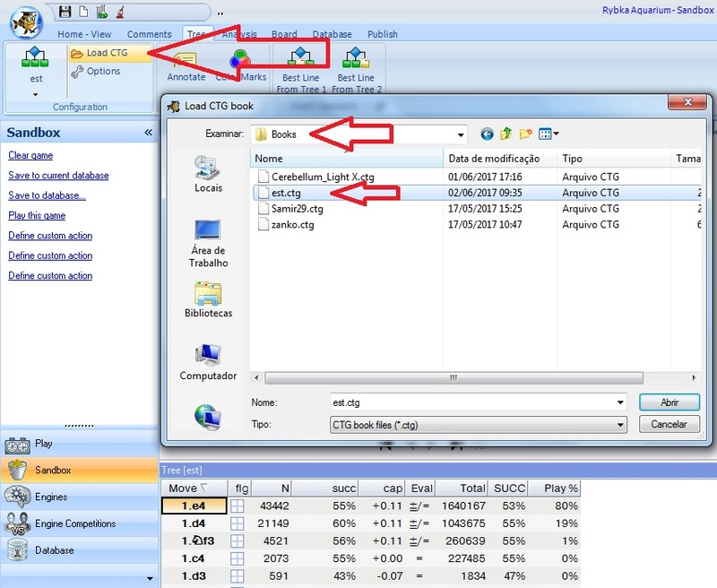Open tree Options with the wrench icon

point(96,72)
